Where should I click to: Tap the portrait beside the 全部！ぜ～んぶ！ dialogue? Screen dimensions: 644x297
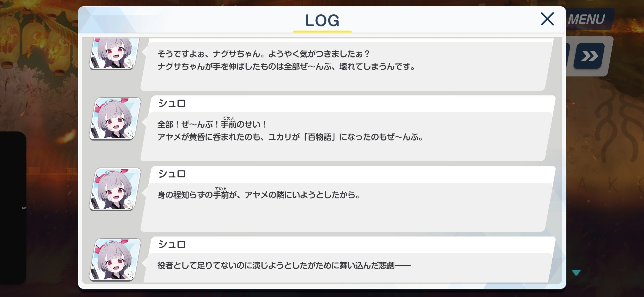tap(115, 119)
